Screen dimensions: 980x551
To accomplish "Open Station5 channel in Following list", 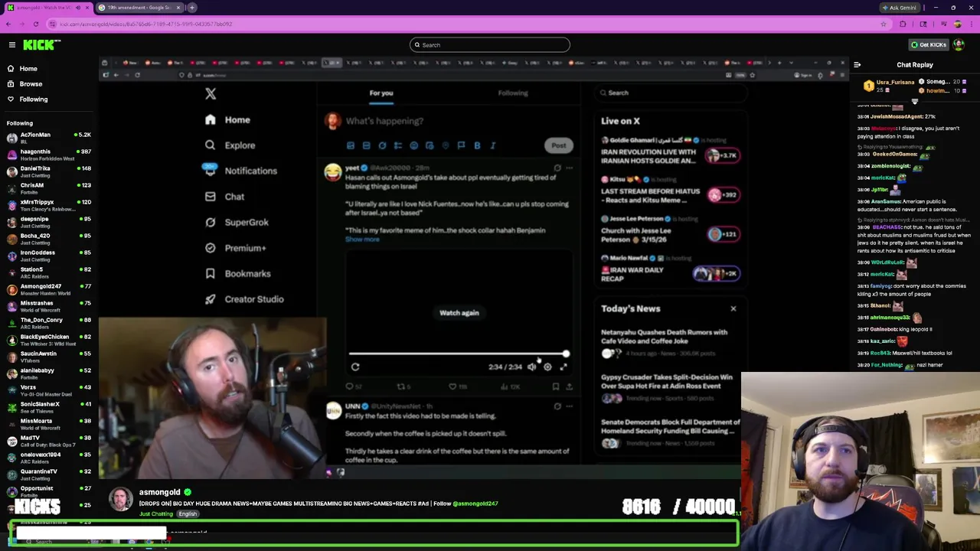I will [x=47, y=272].
